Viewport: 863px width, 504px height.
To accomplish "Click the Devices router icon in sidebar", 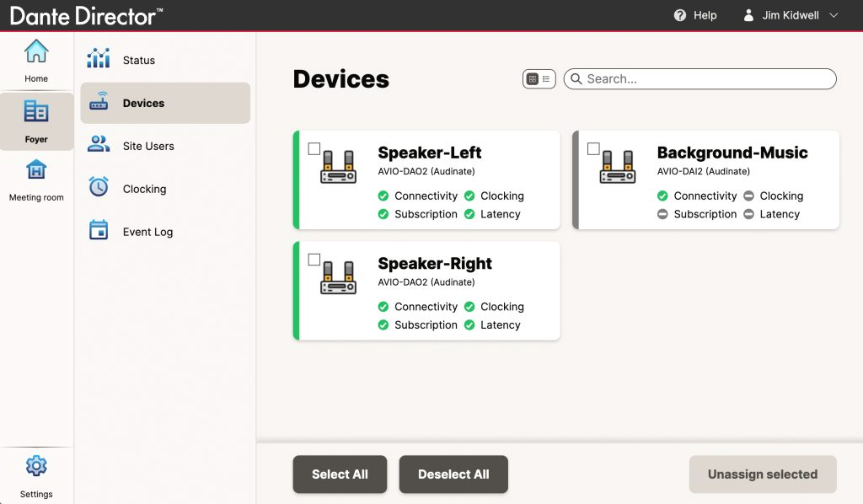I will (x=99, y=103).
